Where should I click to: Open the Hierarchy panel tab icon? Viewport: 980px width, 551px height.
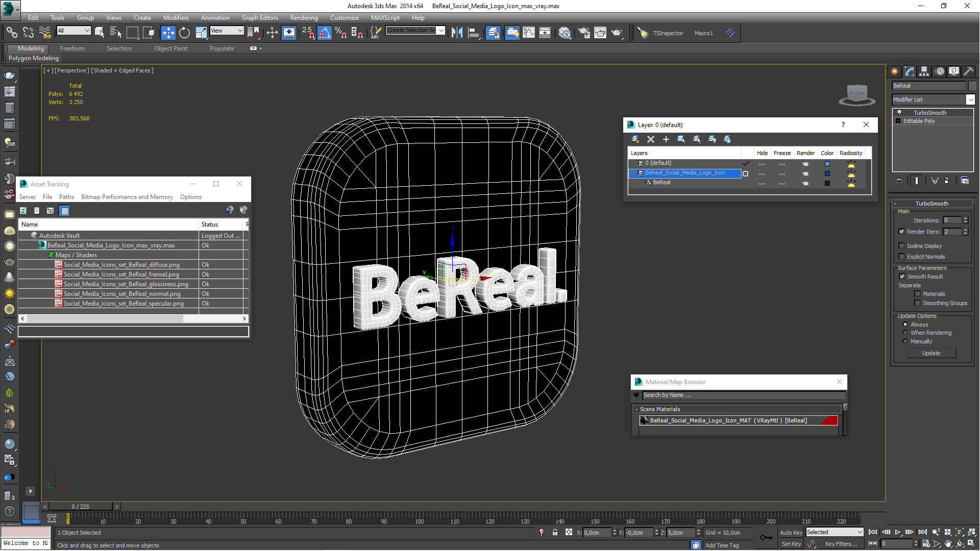924,71
